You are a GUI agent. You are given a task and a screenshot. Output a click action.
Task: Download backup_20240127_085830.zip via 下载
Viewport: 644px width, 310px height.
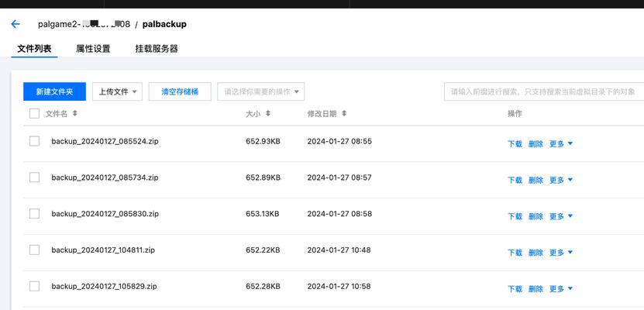(515, 216)
